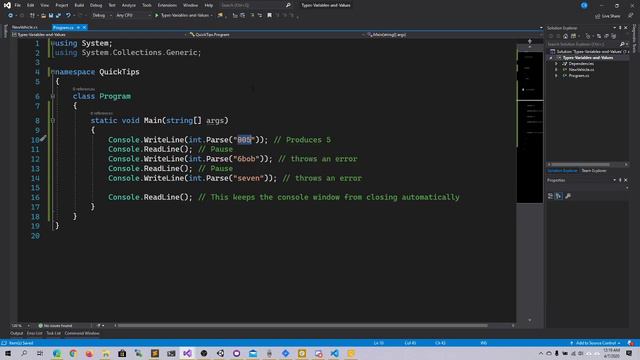
Task: Open the editor zoom level dropdown
Action: pos(20,326)
